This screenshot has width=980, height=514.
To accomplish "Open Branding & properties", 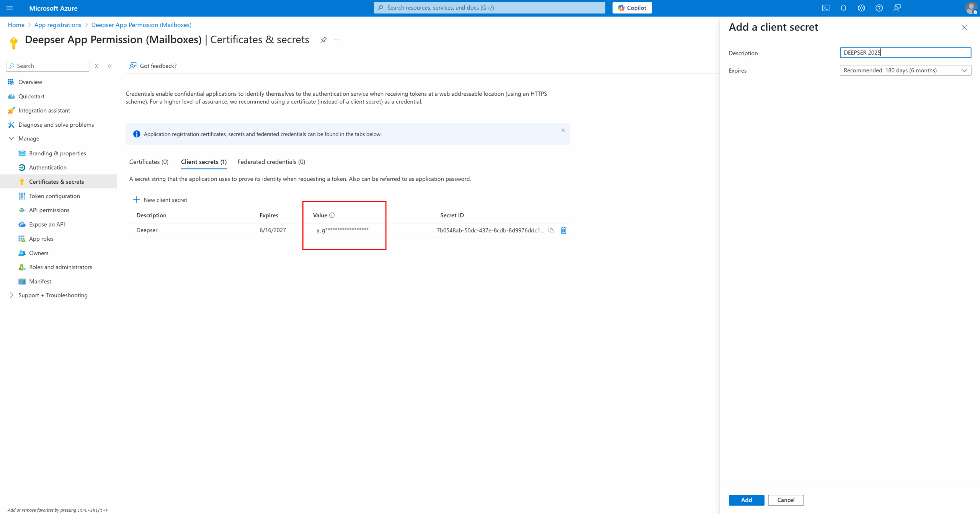I will point(57,153).
